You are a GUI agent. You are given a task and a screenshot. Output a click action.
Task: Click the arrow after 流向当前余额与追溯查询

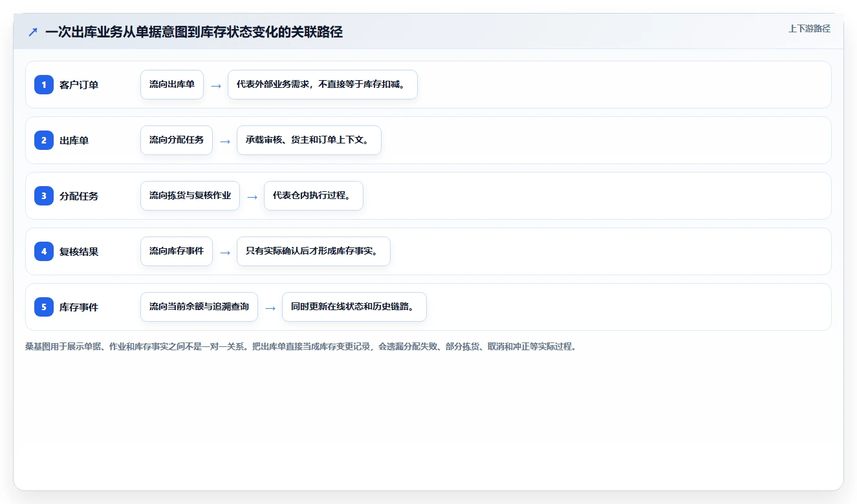[270, 308]
